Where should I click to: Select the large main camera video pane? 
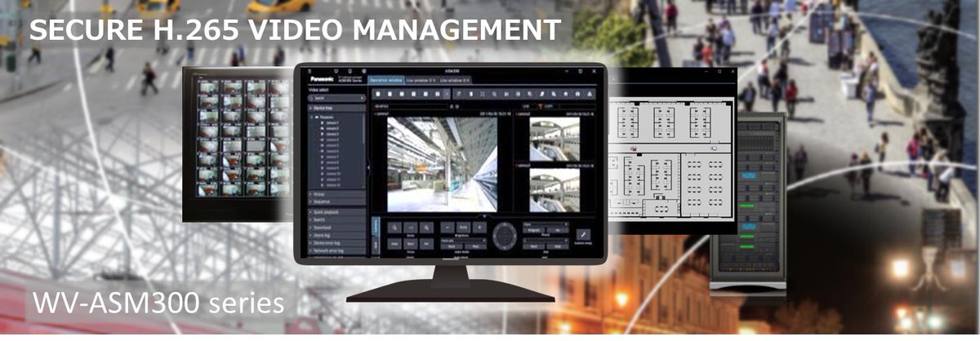coord(442,164)
